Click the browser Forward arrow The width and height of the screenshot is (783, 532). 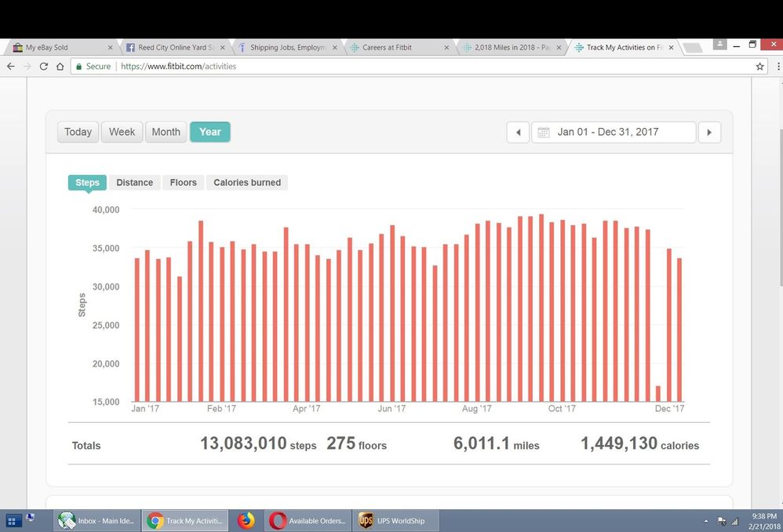click(x=27, y=67)
